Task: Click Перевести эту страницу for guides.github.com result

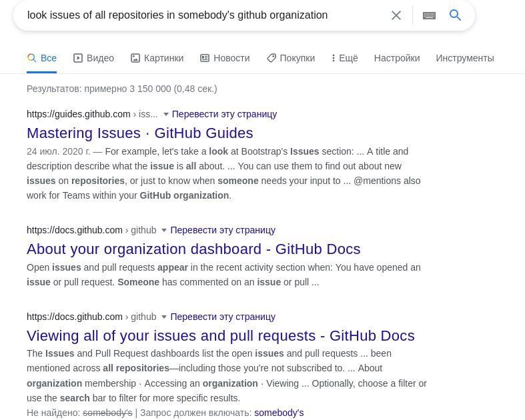Action: click(224, 114)
